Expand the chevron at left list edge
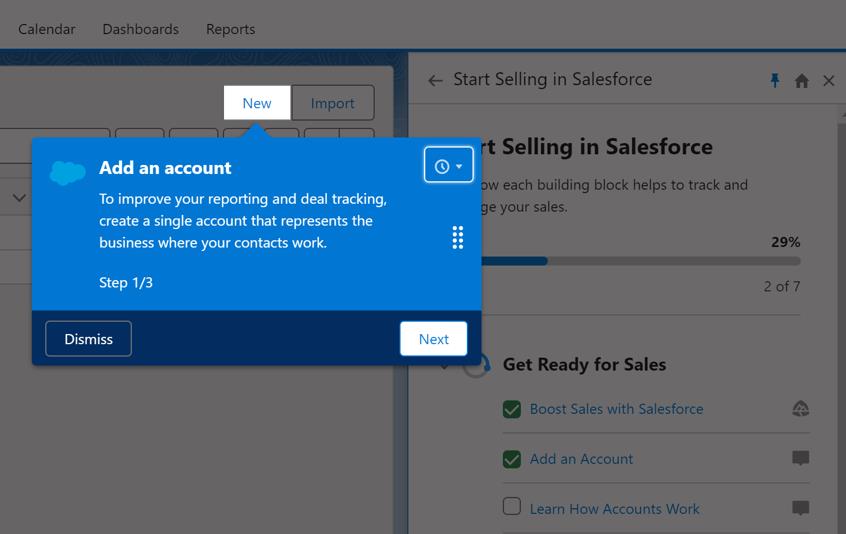The height and width of the screenshot is (534, 846). pos(18,198)
